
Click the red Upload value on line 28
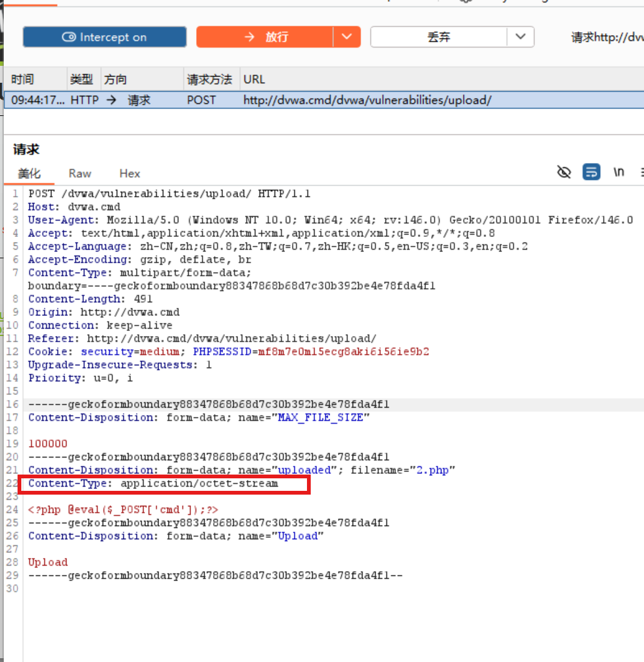coord(48,562)
